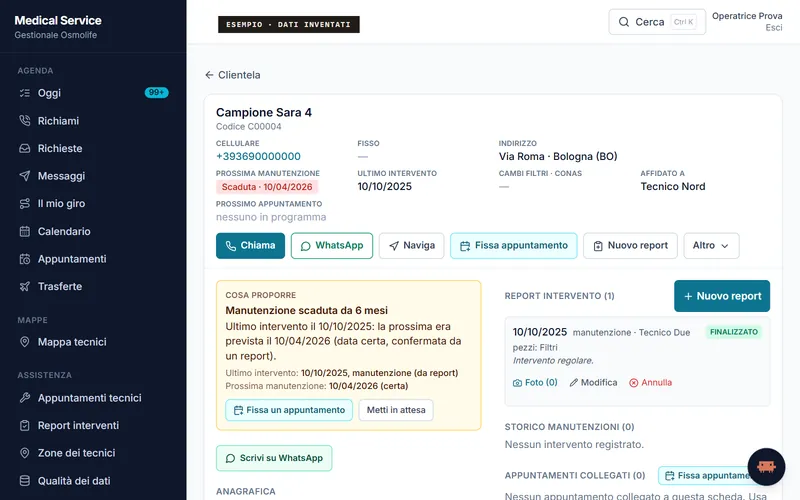Click the cellulare number +393690000000
Image resolution: width=800 pixels, height=500 pixels.
point(258,156)
